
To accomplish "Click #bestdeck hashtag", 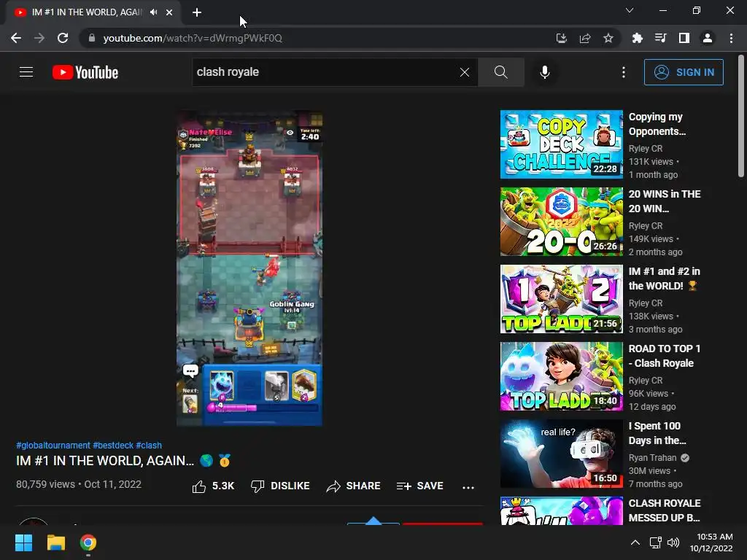I will click(113, 446).
